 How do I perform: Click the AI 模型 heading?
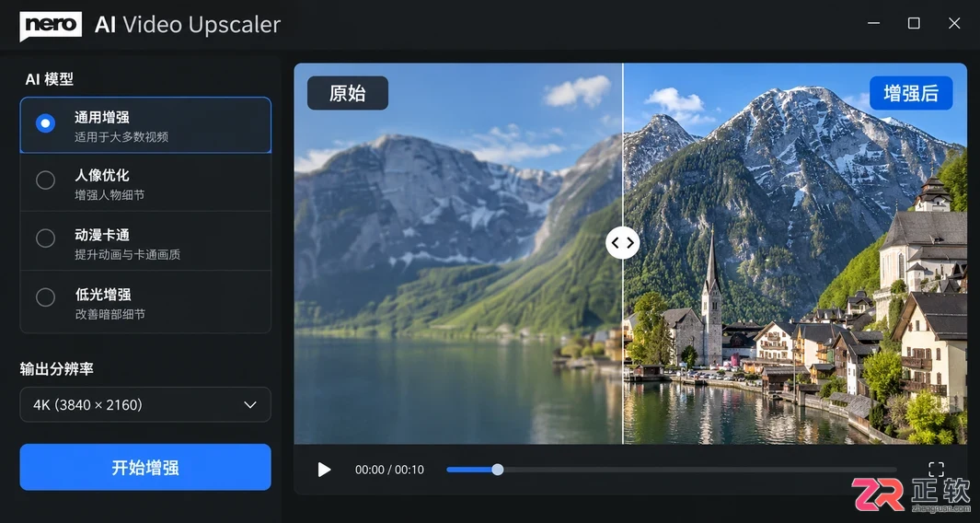click(50, 79)
